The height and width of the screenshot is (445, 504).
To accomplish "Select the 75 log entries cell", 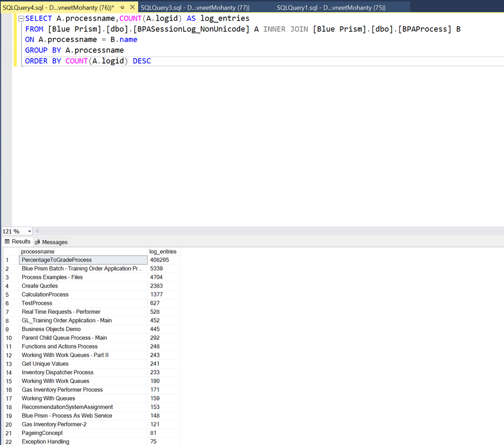I will tap(163, 441).
